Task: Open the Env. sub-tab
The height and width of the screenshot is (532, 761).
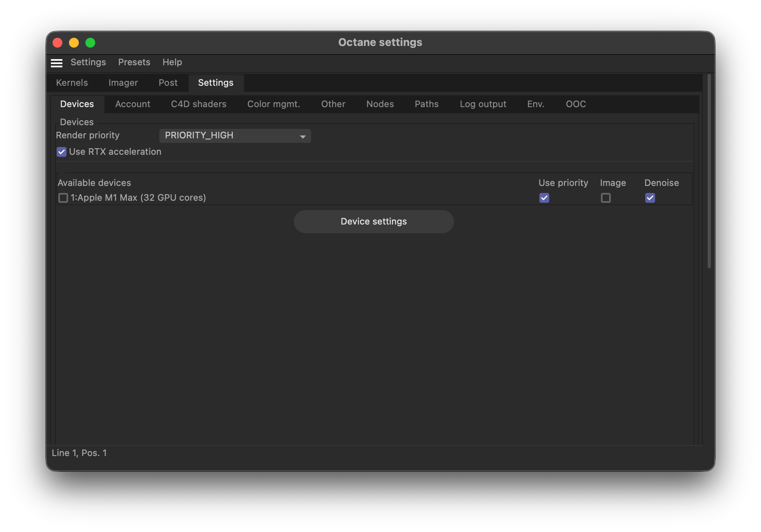Action: tap(536, 104)
